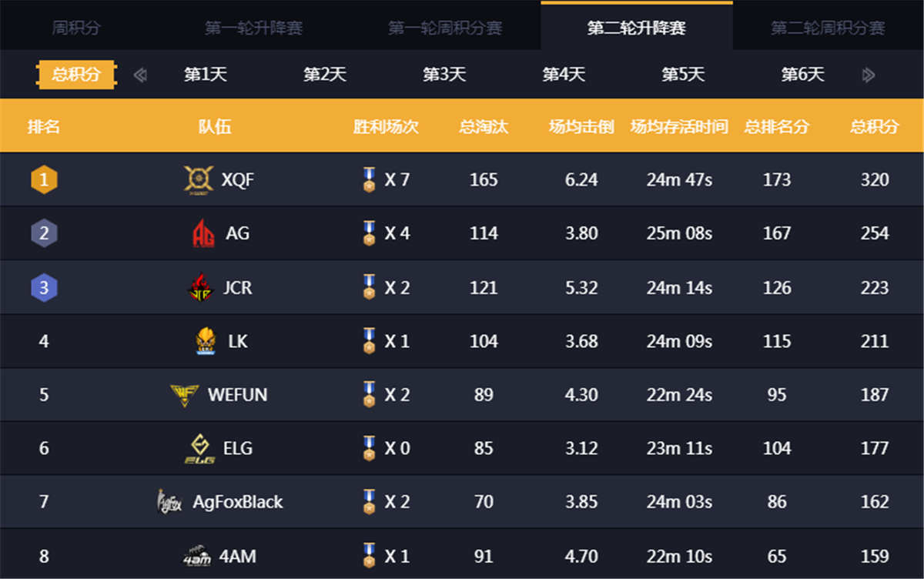The height and width of the screenshot is (579, 924).
Task: Click the gold rank 1 hexagon badge
Action: (44, 180)
